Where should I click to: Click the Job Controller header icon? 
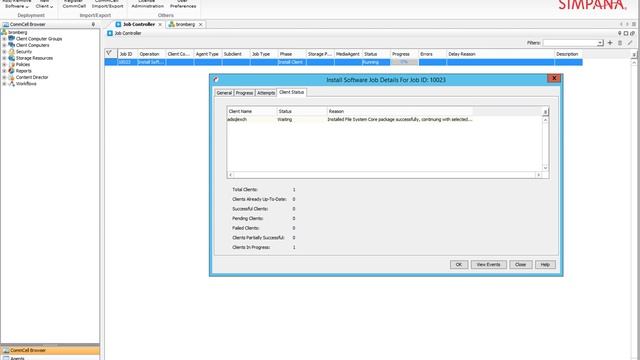tap(110, 33)
